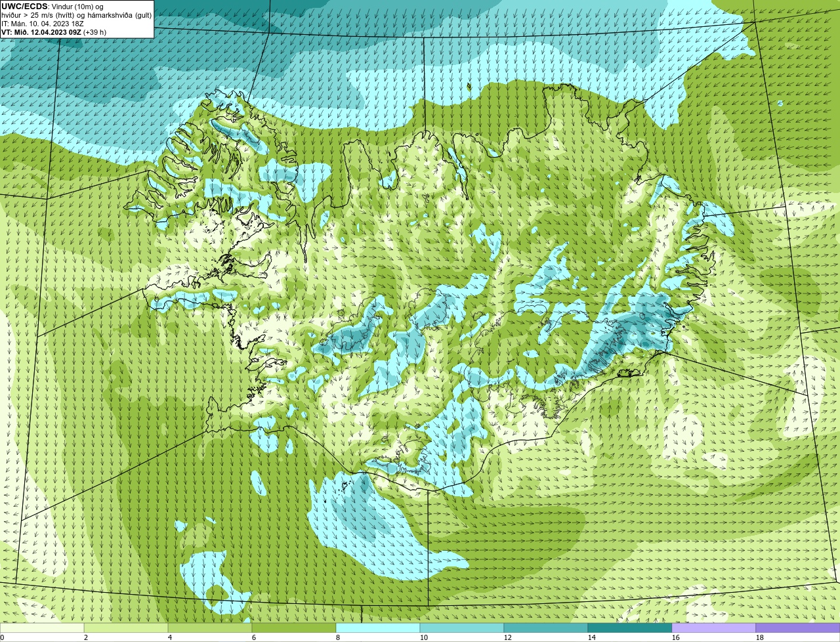Click the 14–16 m/s dark teal legend swatch

630,628
